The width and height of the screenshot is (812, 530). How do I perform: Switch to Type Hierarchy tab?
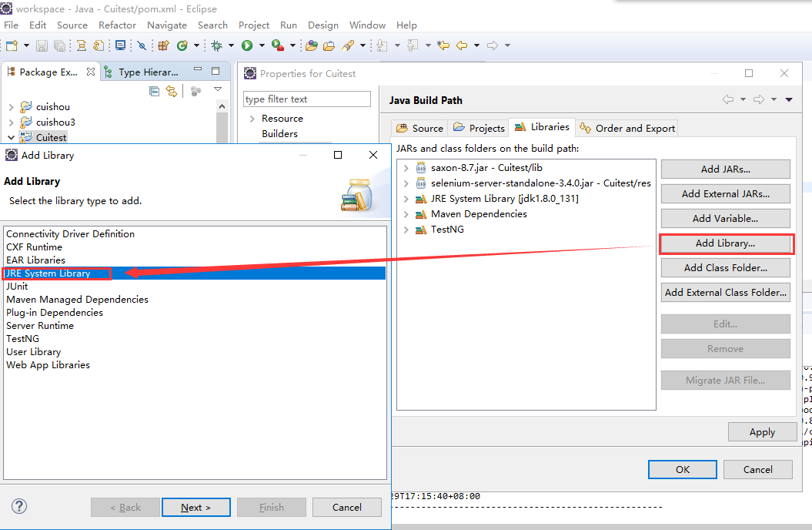pyautogui.click(x=141, y=72)
